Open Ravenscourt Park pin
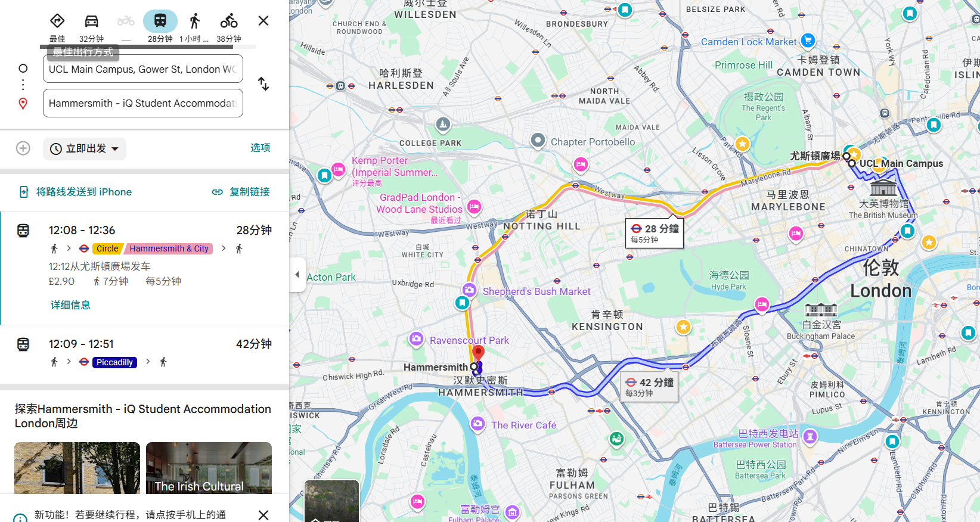Image resolution: width=980 pixels, height=522 pixels. pos(416,339)
